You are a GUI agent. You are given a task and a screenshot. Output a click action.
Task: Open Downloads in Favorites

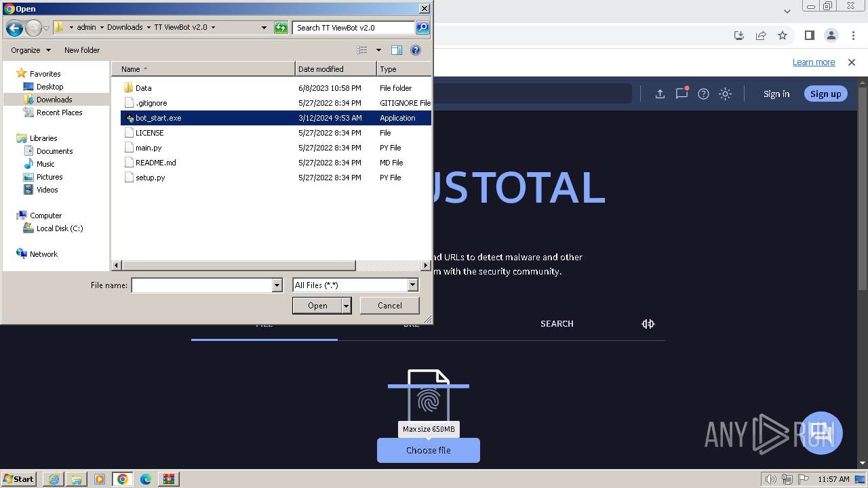[x=54, y=100]
